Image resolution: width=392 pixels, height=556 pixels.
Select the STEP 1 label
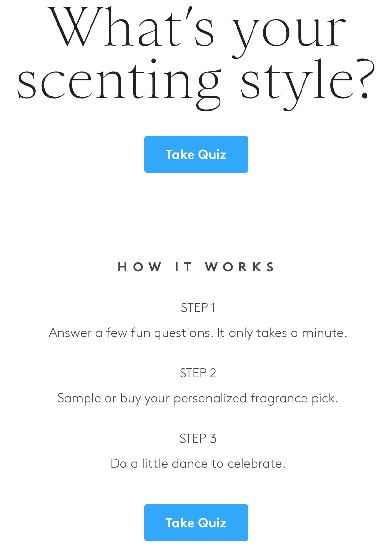(x=198, y=308)
